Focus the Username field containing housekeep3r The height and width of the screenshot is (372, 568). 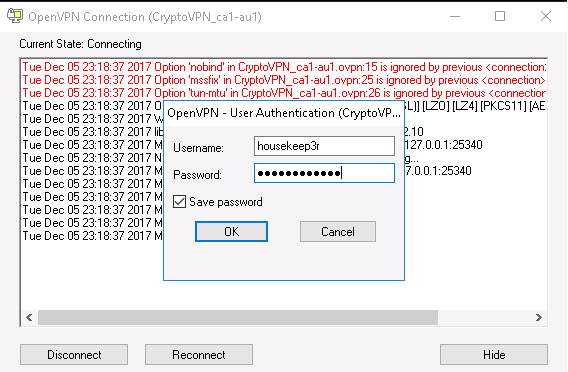[x=324, y=146]
